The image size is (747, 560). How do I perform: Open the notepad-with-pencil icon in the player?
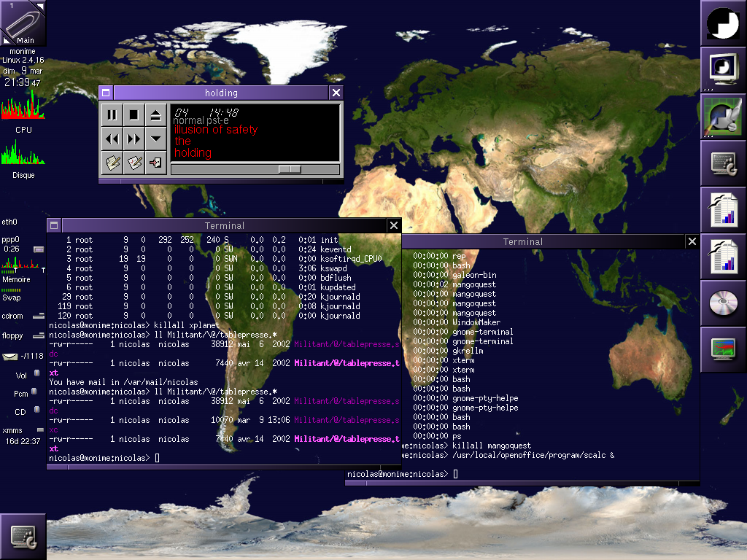tap(112, 163)
